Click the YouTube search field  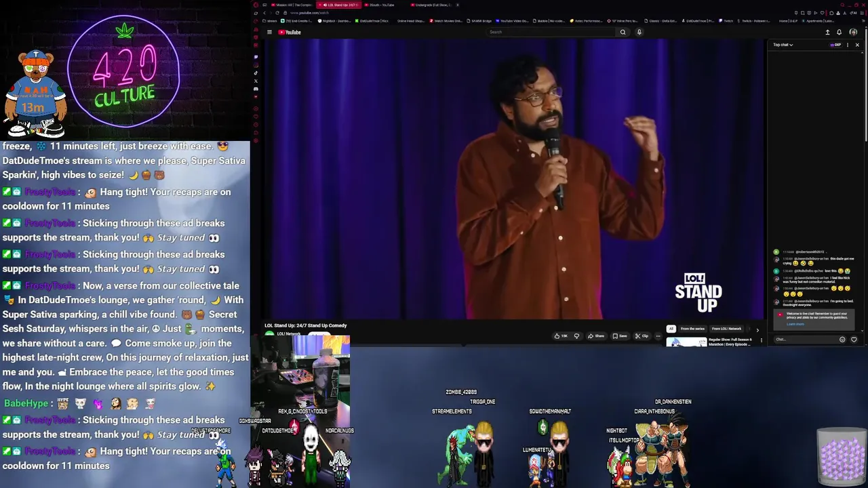(551, 32)
